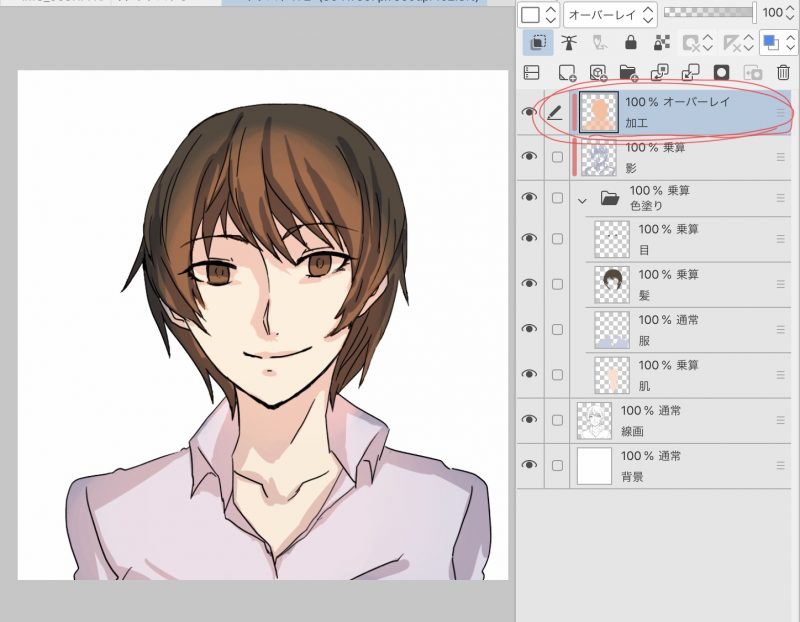Toggle visibility of the 線画 layer
Viewport: 800px width, 622px height.
pyautogui.click(x=529, y=419)
